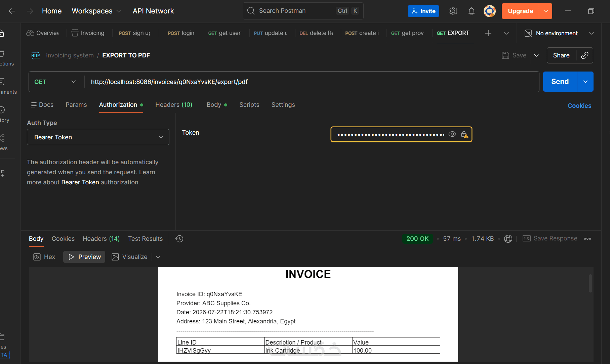Open the Headers (10) request tab
The height and width of the screenshot is (364, 610).
pyautogui.click(x=174, y=105)
